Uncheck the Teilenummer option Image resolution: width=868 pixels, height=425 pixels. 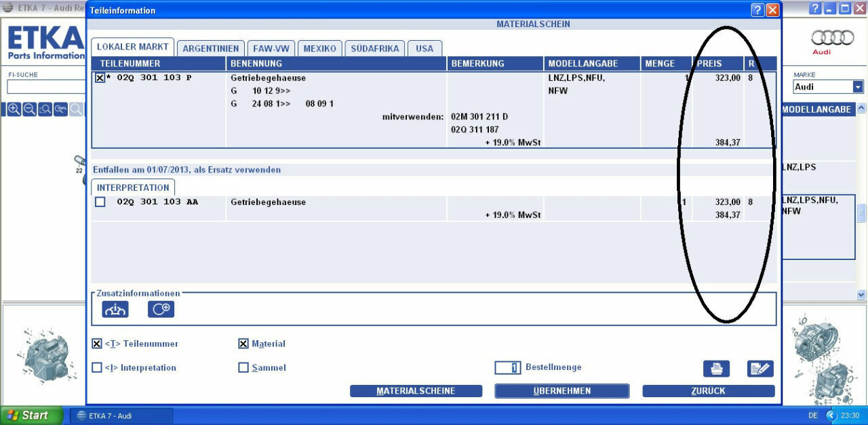(x=96, y=344)
